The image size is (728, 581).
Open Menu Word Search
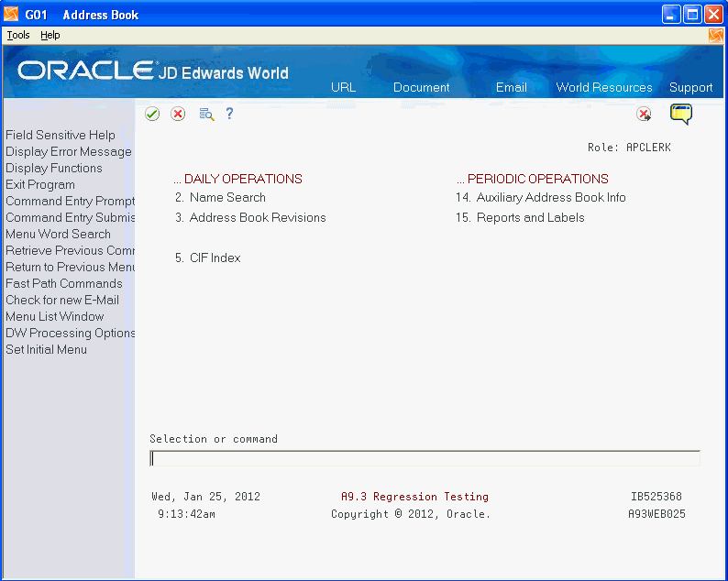click(59, 234)
